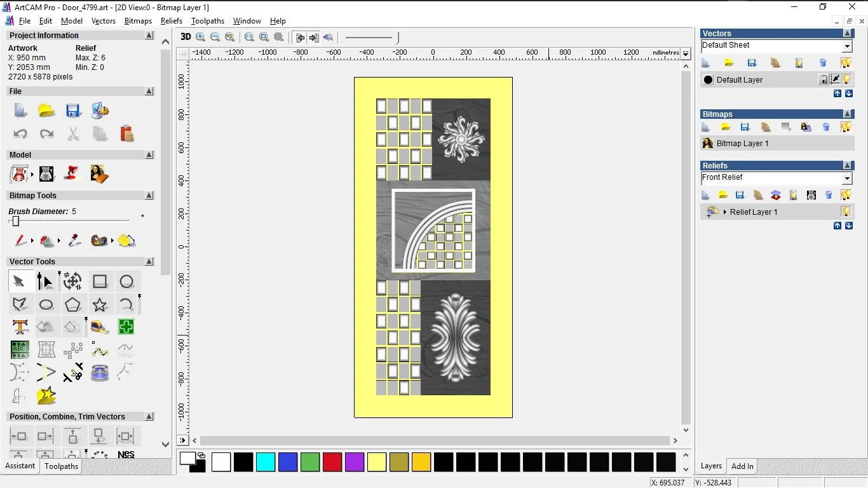Click the Create Vector Text tool
The image size is (868, 488).
pyautogui.click(x=20, y=327)
